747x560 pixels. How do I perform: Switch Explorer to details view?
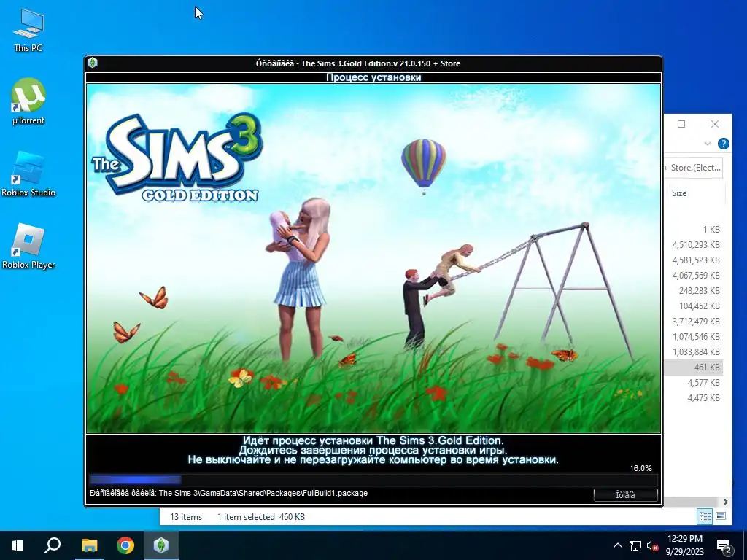[705, 516]
